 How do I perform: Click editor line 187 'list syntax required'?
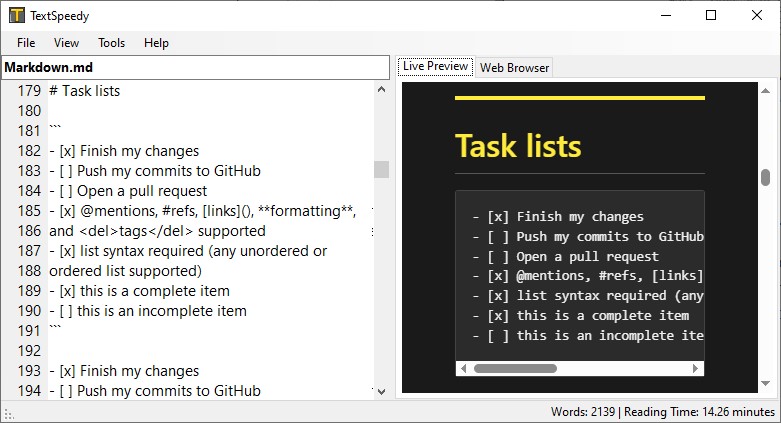coord(188,251)
